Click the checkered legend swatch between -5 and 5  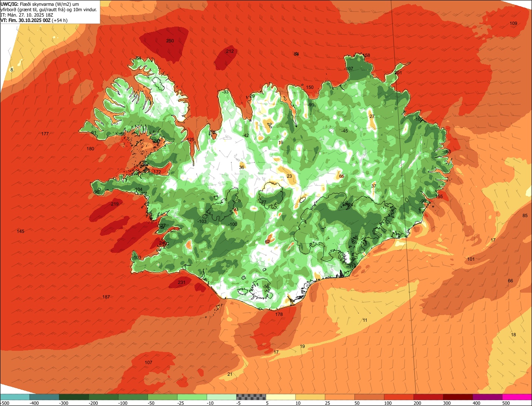click(251, 397)
